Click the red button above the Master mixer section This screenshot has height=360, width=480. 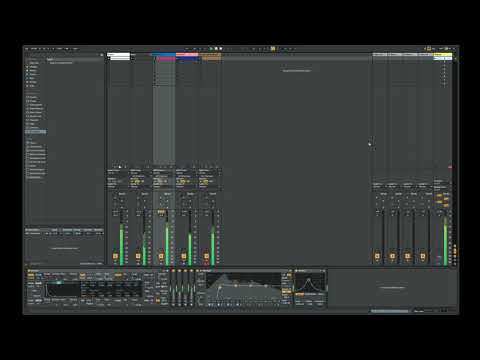pos(450,167)
